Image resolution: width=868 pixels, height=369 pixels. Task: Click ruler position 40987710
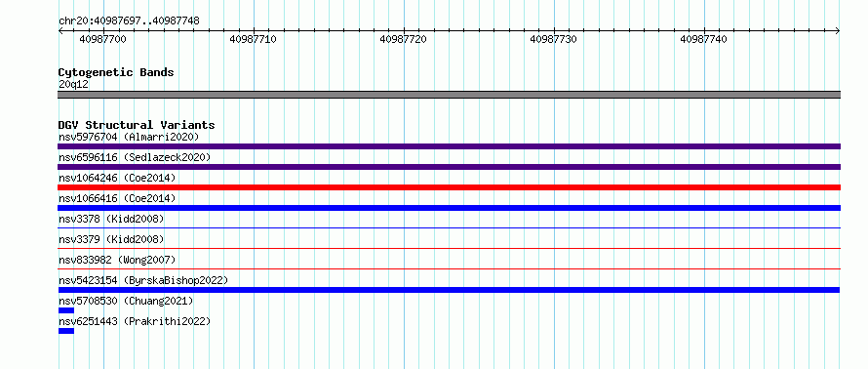[x=253, y=39]
